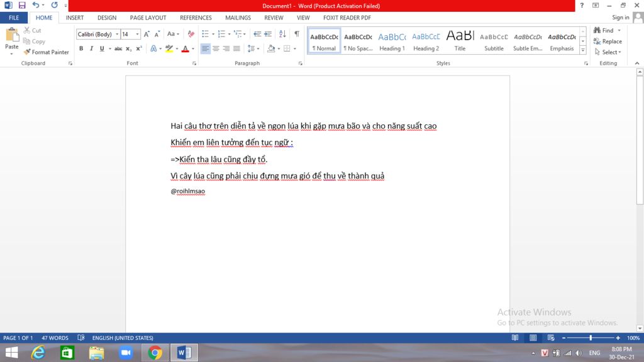Image resolution: width=644 pixels, height=362 pixels.
Task: Toggle underline formatting
Action: (102, 48)
